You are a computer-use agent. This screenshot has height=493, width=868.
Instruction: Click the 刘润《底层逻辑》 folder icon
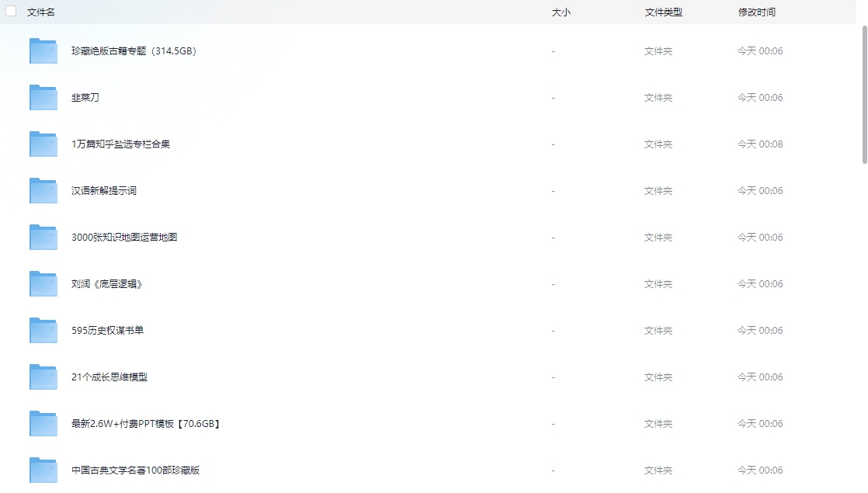click(x=43, y=284)
